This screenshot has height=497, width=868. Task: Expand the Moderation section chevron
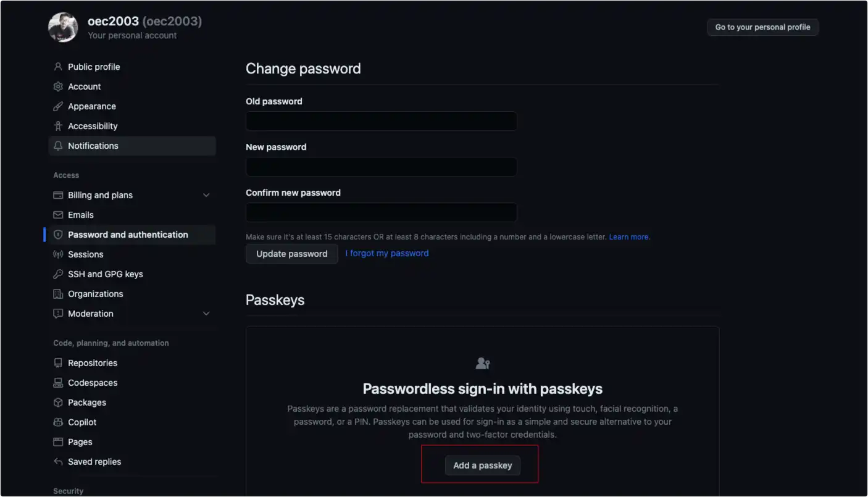[206, 314]
